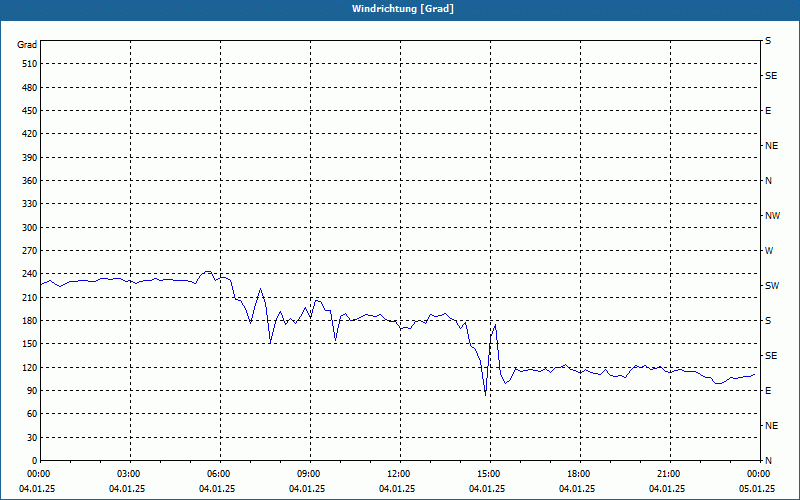The width and height of the screenshot is (800, 500).
Task: Click the 300 y-axis label
Action: click(x=30, y=228)
